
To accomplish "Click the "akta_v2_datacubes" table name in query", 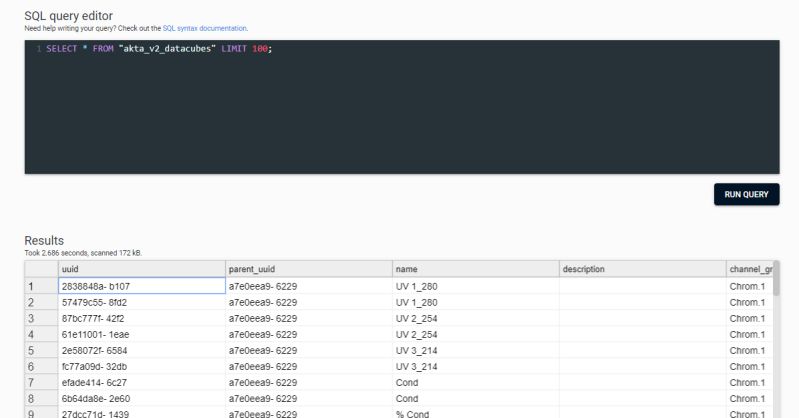I will pyautogui.click(x=167, y=48).
